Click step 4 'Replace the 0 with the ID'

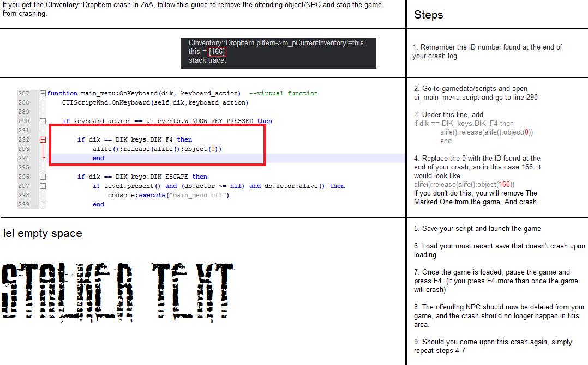pyautogui.click(x=477, y=167)
